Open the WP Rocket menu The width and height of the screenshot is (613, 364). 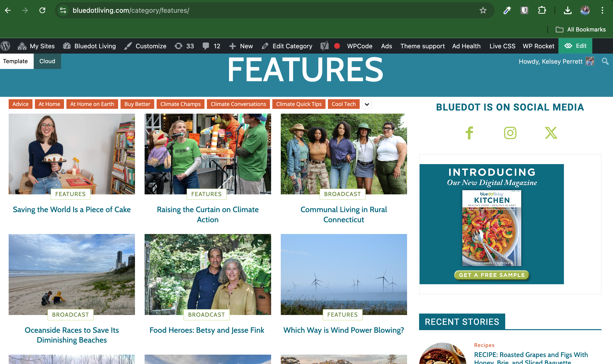click(538, 46)
